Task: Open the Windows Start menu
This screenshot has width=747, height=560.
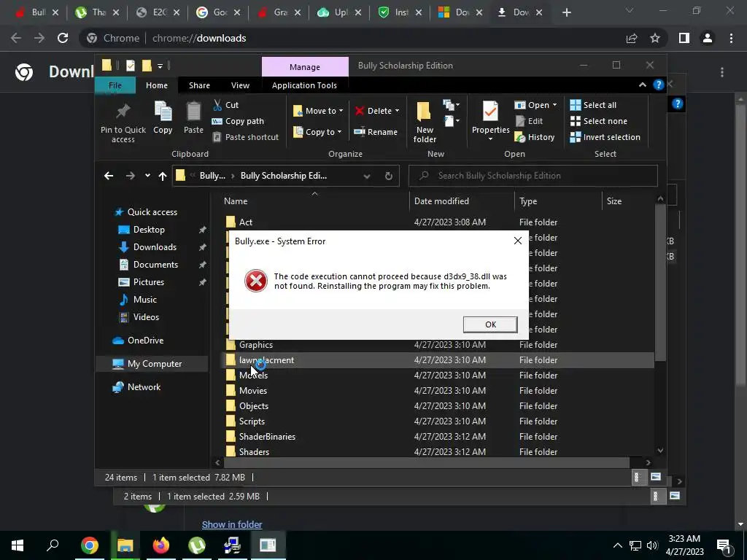Action: click(18, 545)
